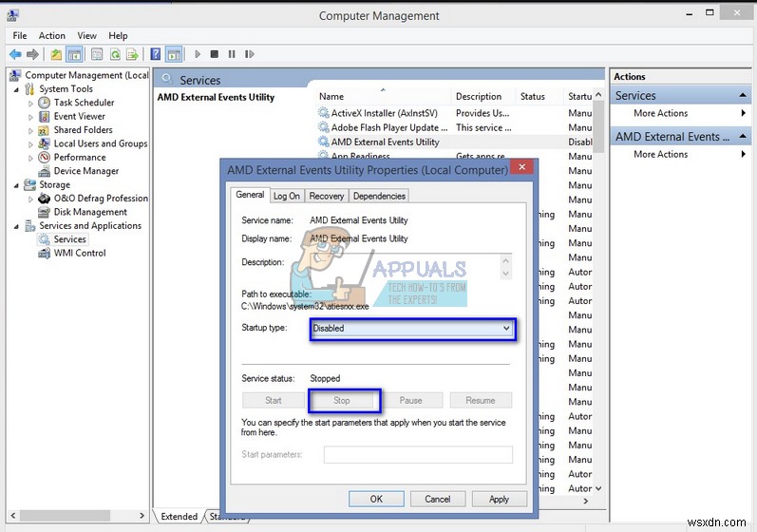Click left pane horizontal scrollbar right arrow
Viewport: 757px width, 532px height.
(x=142, y=516)
